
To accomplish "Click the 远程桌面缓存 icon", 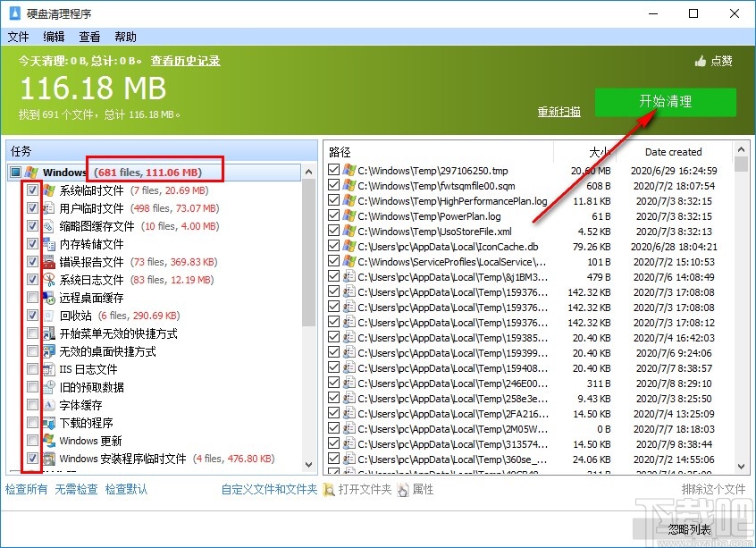I will pos(48,297).
